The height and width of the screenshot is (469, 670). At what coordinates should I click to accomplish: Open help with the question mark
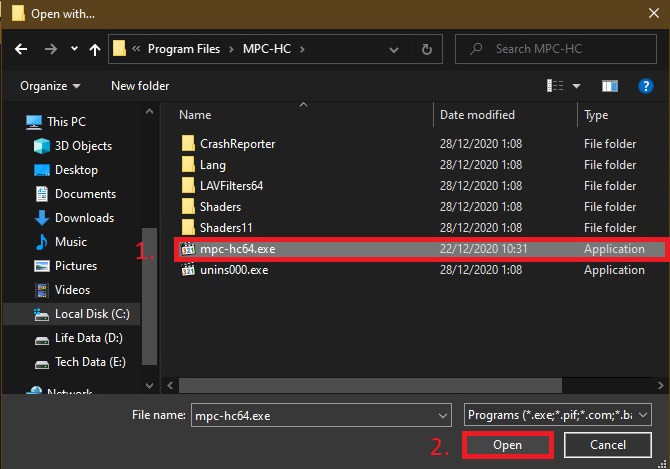click(x=645, y=86)
